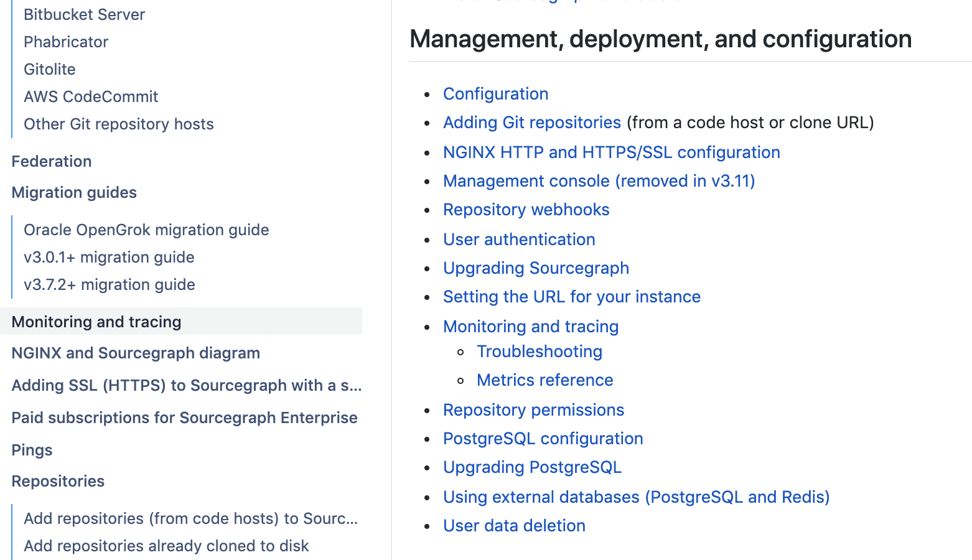Viewport: 972px width, 560px height.
Task: Open PostgreSQL configuration link
Action: coord(543,439)
